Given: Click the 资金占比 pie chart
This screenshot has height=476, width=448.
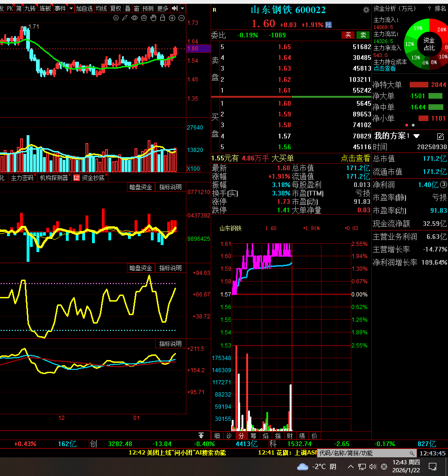Looking at the screenshot, I should click(429, 44).
